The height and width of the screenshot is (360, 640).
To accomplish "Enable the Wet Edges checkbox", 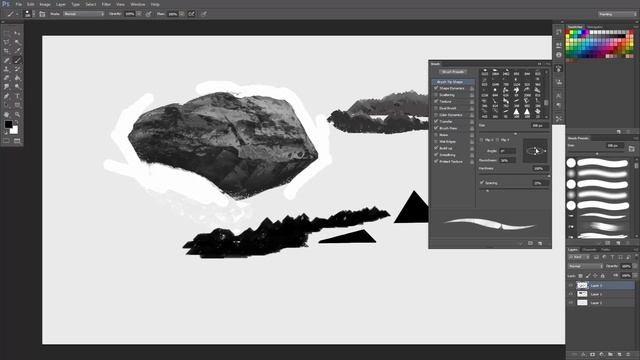I will click(x=436, y=141).
